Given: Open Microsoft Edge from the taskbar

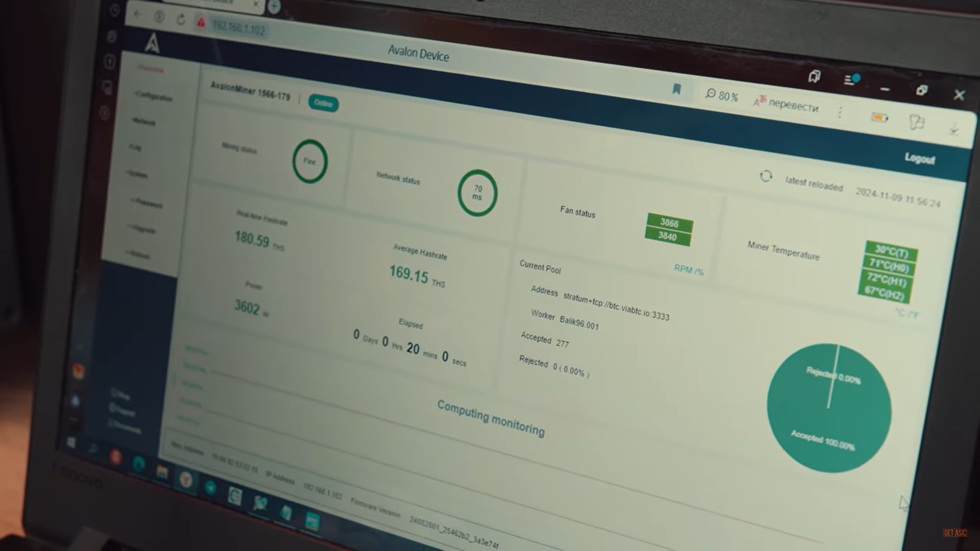Looking at the screenshot, I should pos(139,464).
